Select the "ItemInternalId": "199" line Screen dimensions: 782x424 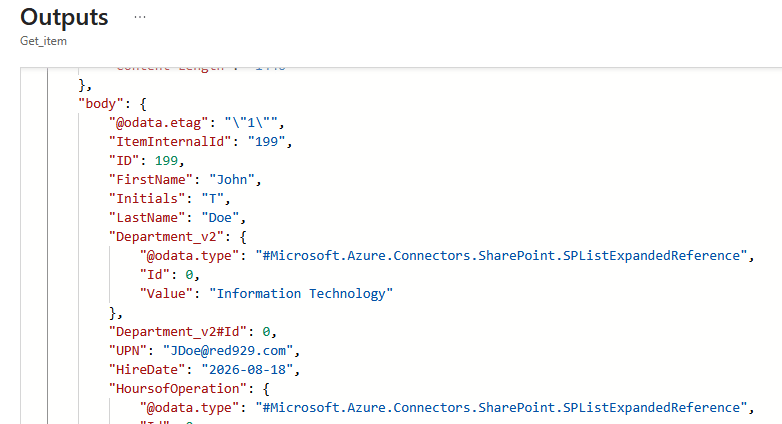(x=200, y=142)
